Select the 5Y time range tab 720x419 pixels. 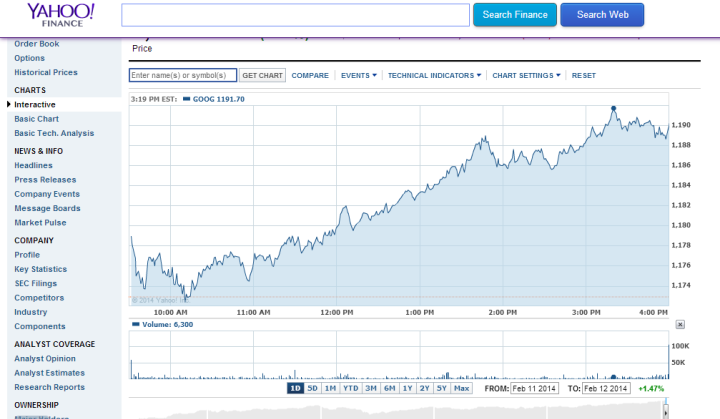tap(442, 388)
